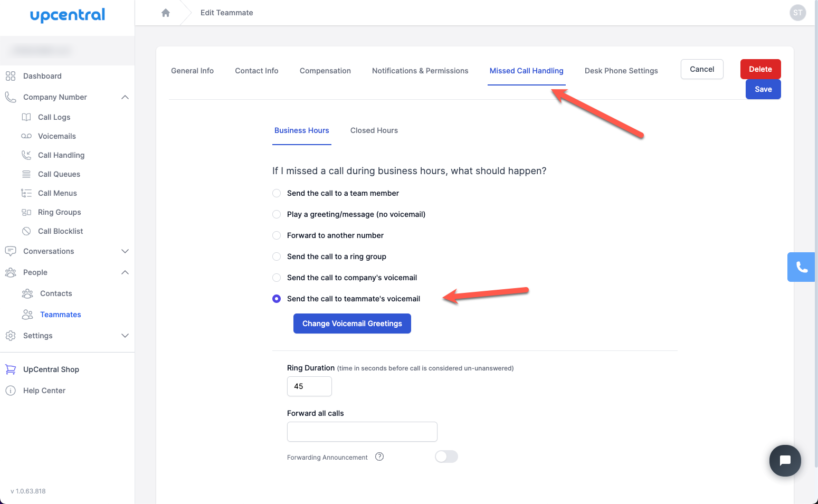Viewport: 818px width, 504px height.
Task: Collapse the Company Number section
Action: (125, 97)
